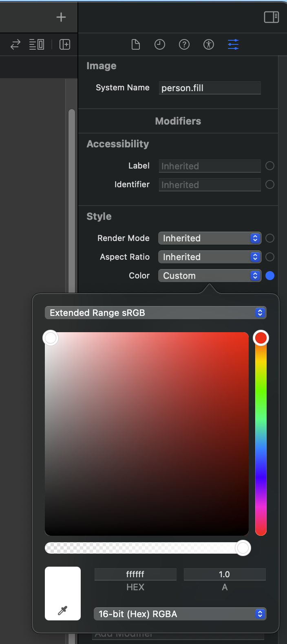Click the adjust editor options icon
Viewport: 287px width, 644px height.
[x=37, y=44]
